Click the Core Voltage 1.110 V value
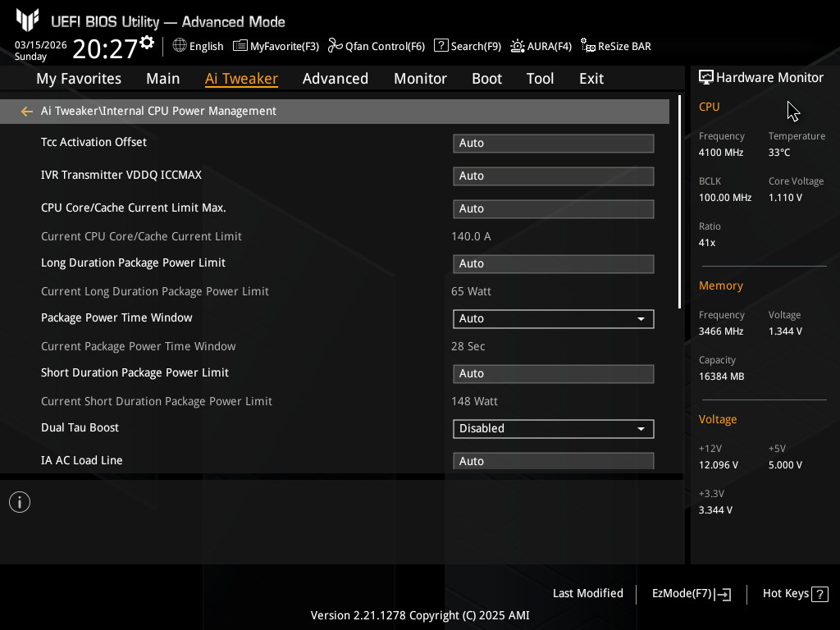The image size is (840, 630). 785,198
